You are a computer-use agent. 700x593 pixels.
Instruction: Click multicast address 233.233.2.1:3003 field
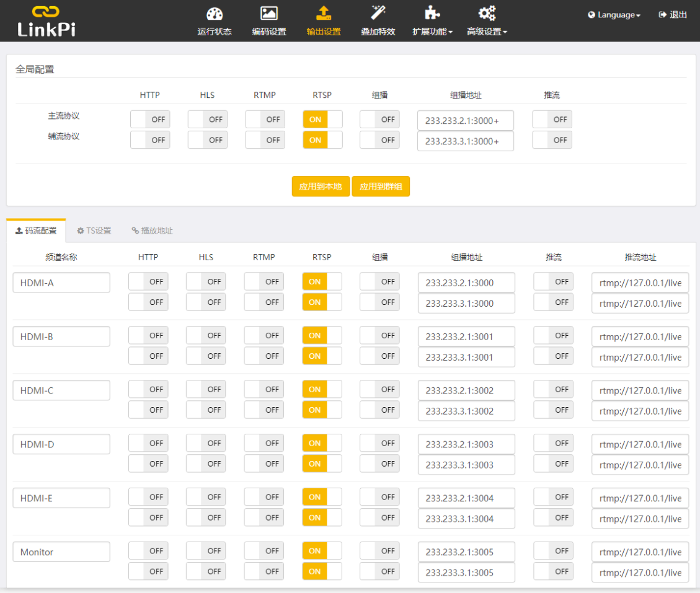(x=466, y=444)
